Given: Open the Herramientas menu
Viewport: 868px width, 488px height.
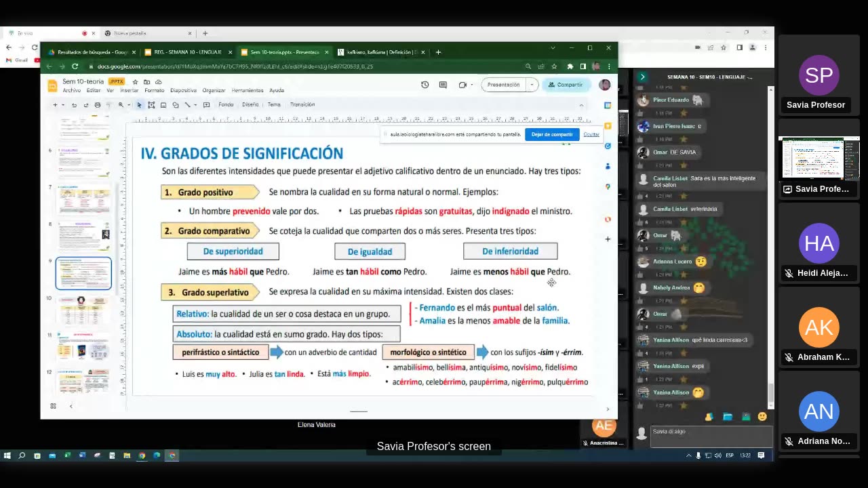Looking at the screenshot, I should pyautogui.click(x=248, y=90).
